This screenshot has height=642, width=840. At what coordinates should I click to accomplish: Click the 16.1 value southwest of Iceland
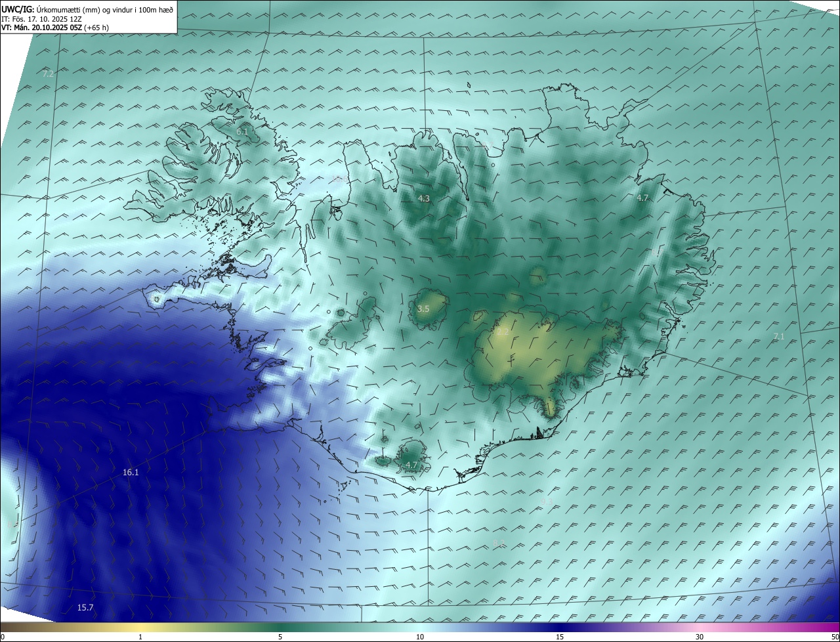click(131, 472)
